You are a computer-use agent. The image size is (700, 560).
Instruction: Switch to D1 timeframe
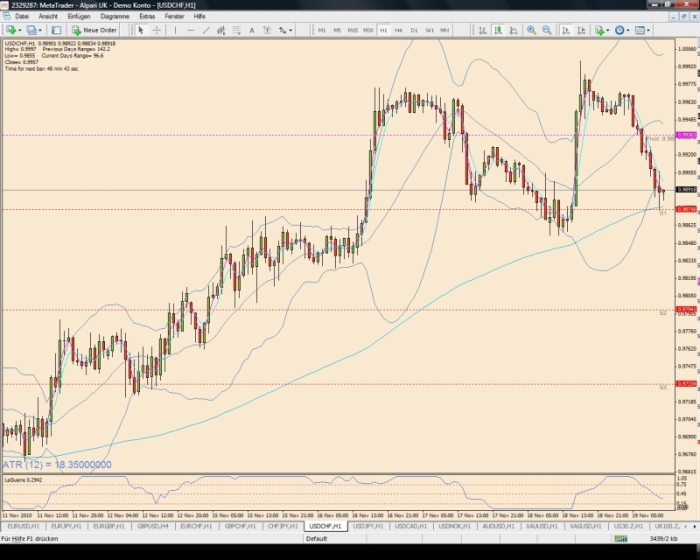tap(414, 30)
